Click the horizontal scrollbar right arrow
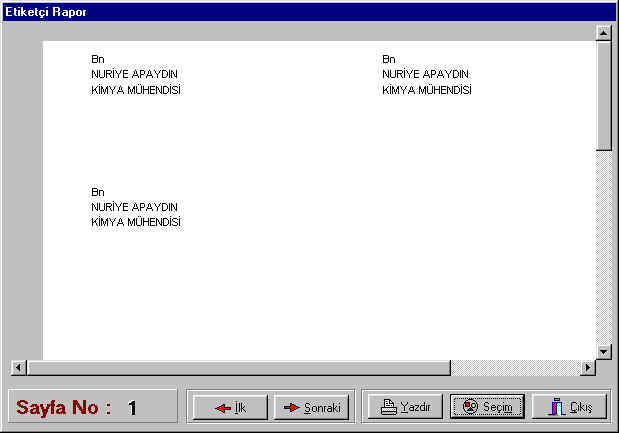This screenshot has height=433, width=619. coord(587,367)
